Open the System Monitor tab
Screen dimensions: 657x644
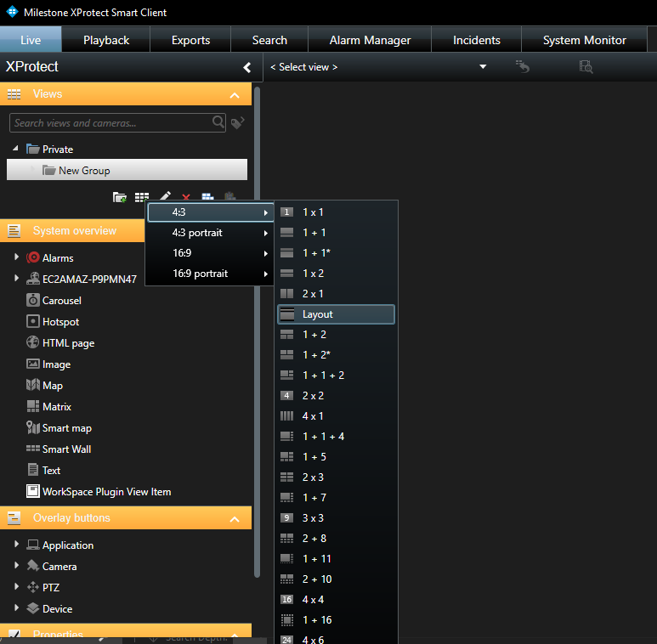(585, 40)
